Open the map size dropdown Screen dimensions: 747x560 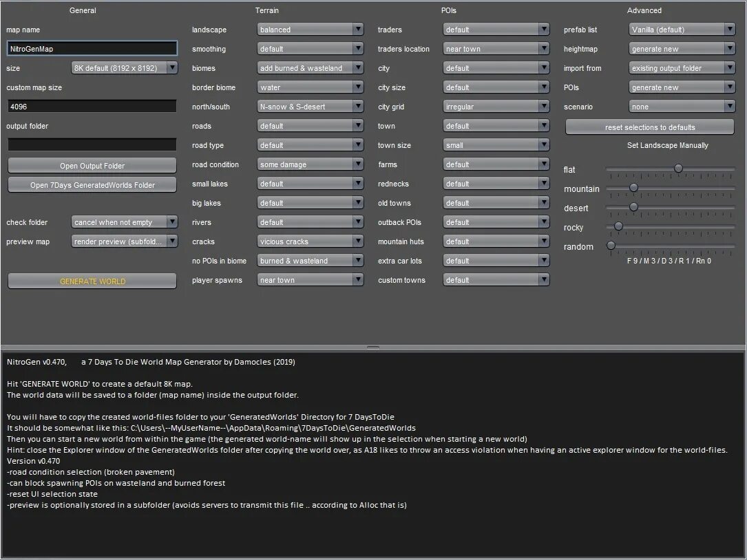[x=125, y=68]
